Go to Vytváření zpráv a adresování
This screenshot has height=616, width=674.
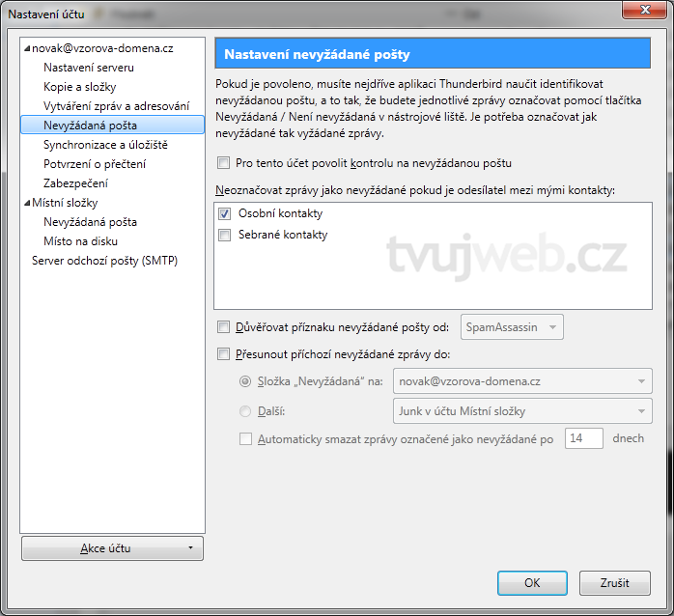(116, 106)
